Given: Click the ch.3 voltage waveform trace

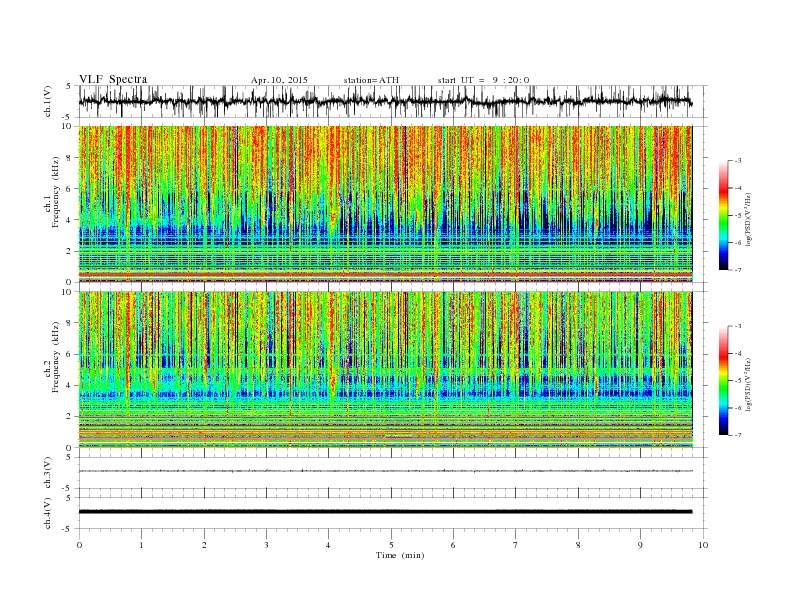Looking at the screenshot, I should tap(386, 471).
